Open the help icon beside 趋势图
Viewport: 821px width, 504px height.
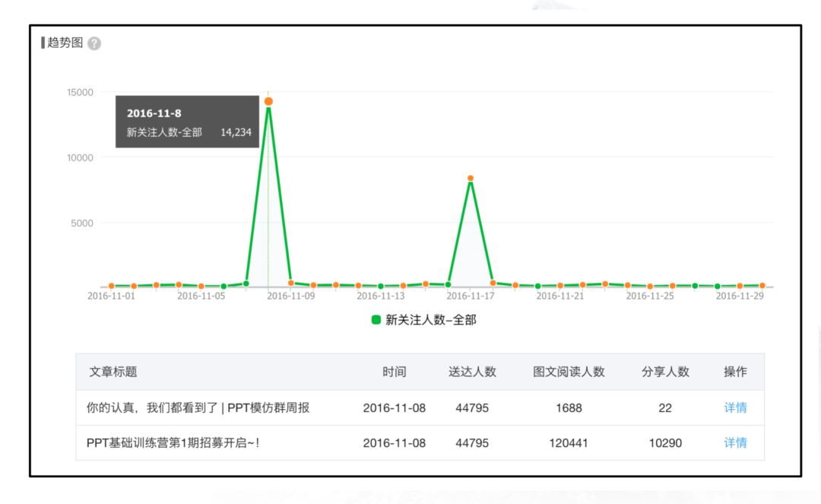coord(94,43)
